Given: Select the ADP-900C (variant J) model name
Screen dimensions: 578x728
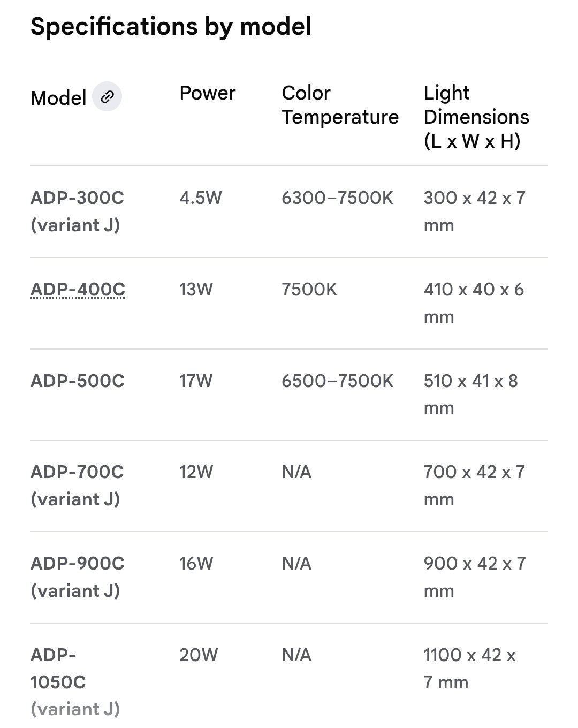Looking at the screenshot, I should tap(77, 577).
